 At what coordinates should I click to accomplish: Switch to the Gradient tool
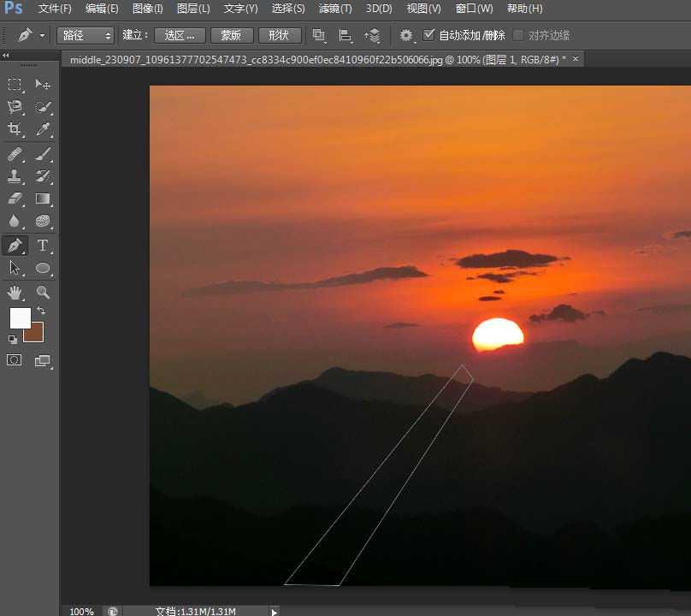pyautogui.click(x=43, y=197)
